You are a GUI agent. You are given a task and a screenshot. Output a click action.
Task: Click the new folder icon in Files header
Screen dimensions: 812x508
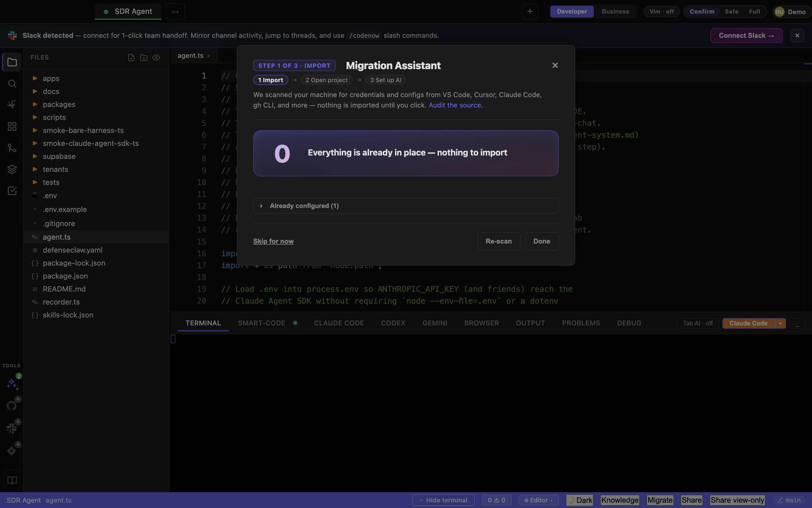point(144,58)
